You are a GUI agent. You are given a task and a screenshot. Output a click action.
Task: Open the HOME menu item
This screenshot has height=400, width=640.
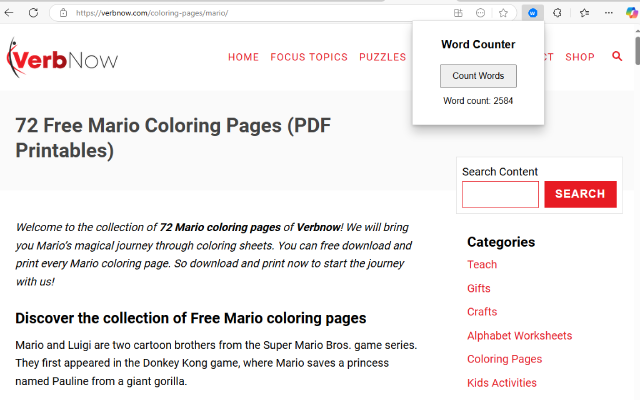[x=243, y=57]
